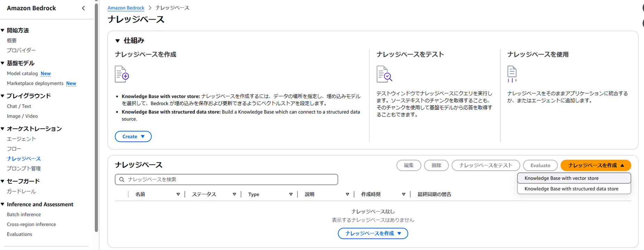Go to エージェント in the sidebar
This screenshot has height=250, width=644.
pos(21,139)
